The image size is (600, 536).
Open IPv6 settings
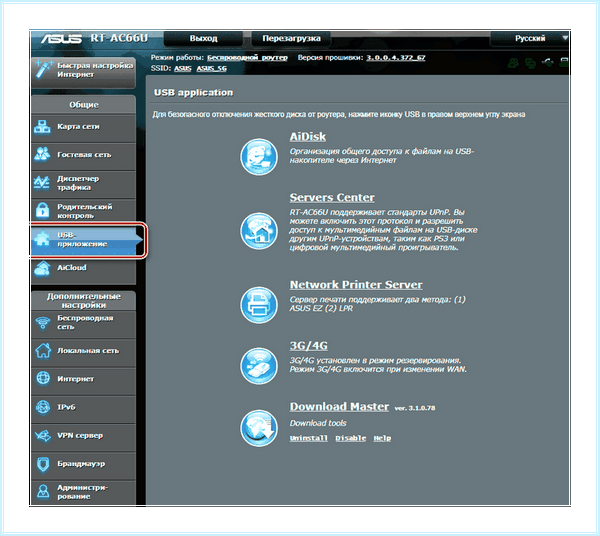pos(83,408)
